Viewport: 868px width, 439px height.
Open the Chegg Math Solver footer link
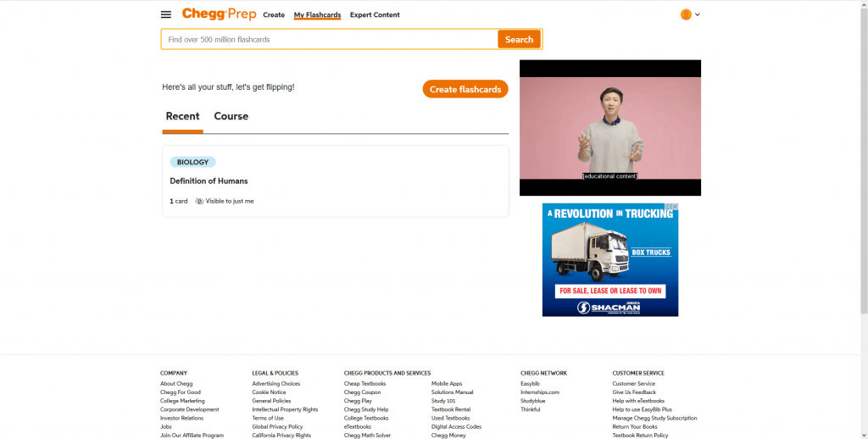coord(367,435)
